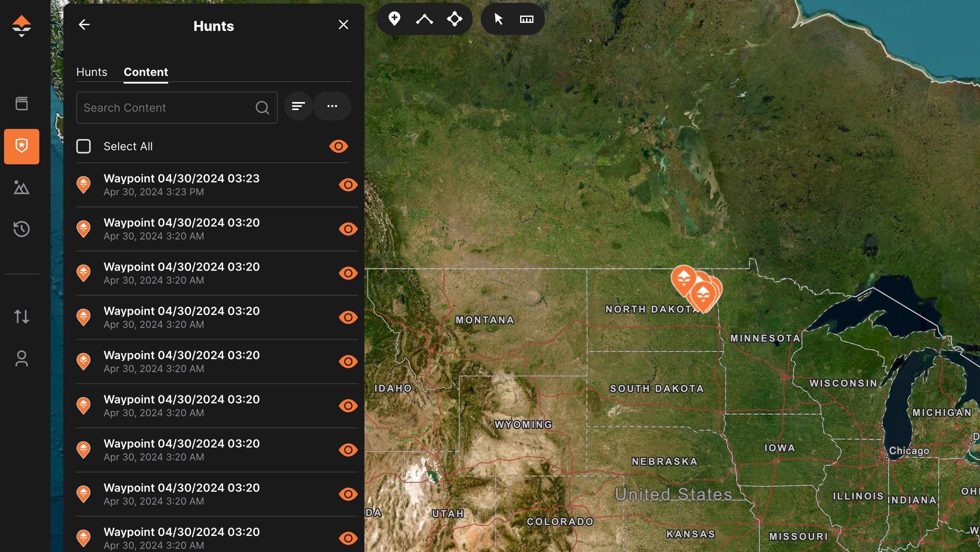The width and height of the screenshot is (980, 552).
Task: Open recent history from the sidebar
Action: pyautogui.click(x=22, y=229)
